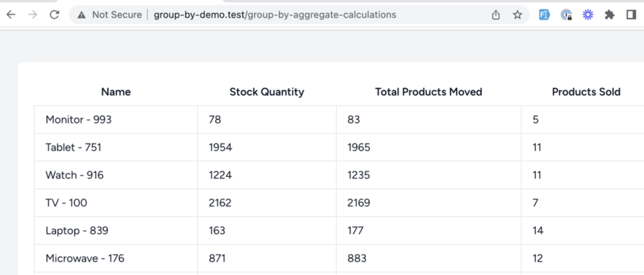Reload the page with refresh icon

pyautogui.click(x=54, y=15)
